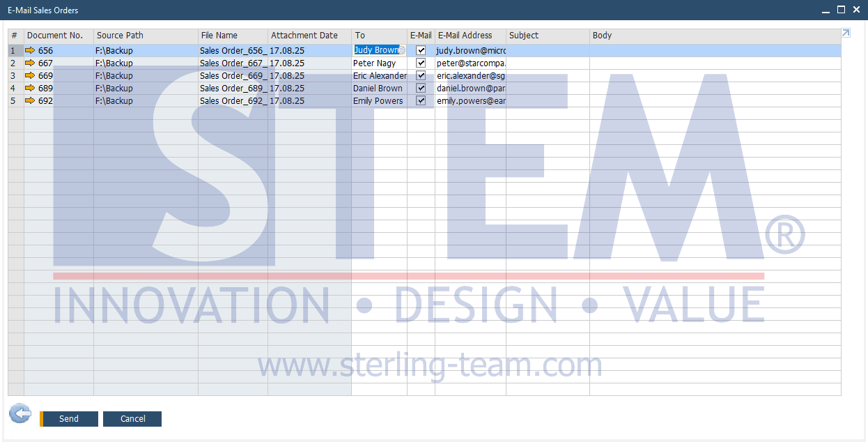Expand the table with the top-right arrow icon

coord(846,33)
